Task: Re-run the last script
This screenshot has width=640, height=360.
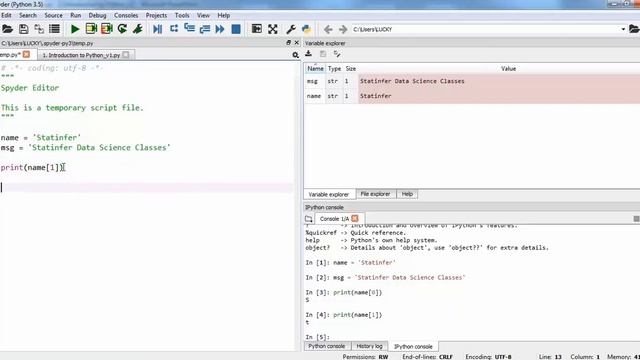Action: pos(122,29)
